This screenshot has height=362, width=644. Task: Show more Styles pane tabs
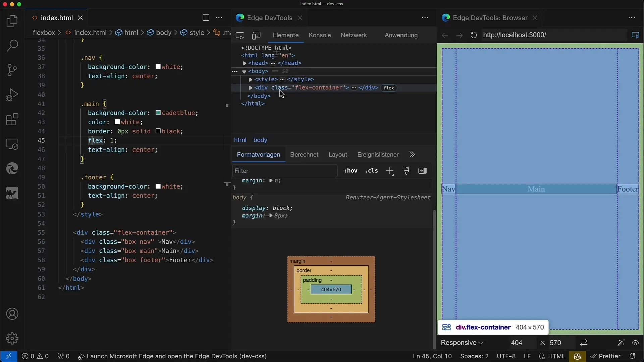[x=412, y=155]
